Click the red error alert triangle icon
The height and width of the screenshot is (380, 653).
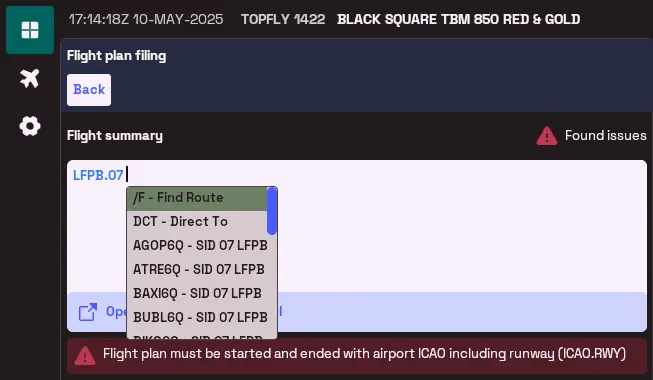[x=85, y=355]
